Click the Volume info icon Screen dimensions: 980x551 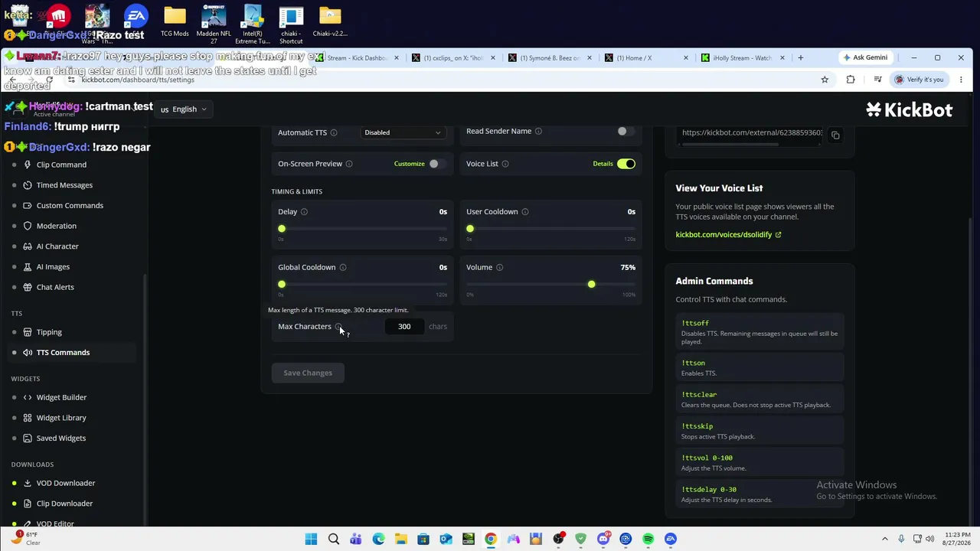coord(500,267)
